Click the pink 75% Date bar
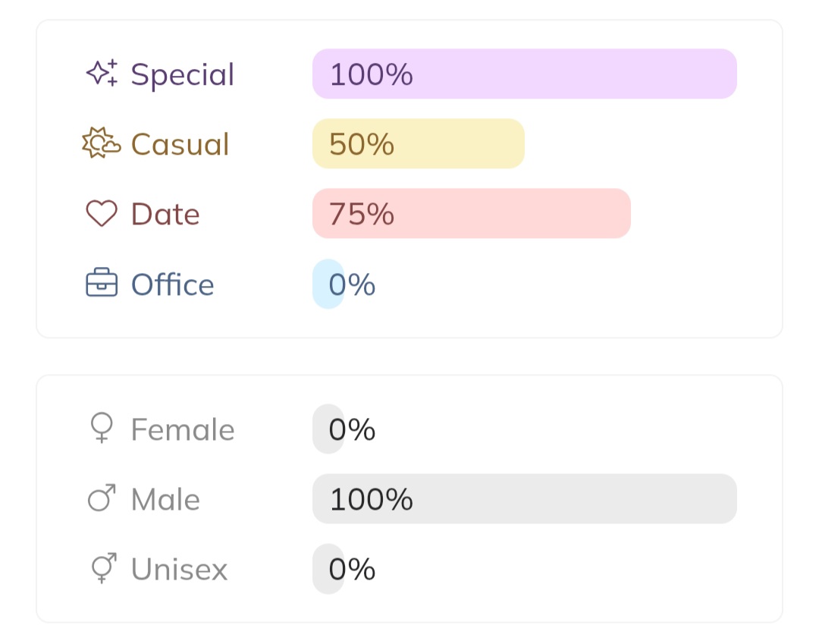The width and height of the screenshot is (819, 644). click(x=471, y=213)
